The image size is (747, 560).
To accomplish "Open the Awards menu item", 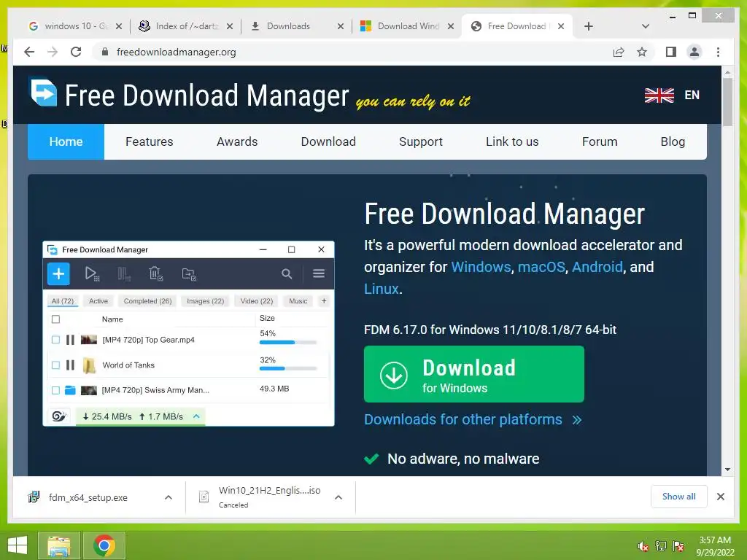I will click(237, 142).
